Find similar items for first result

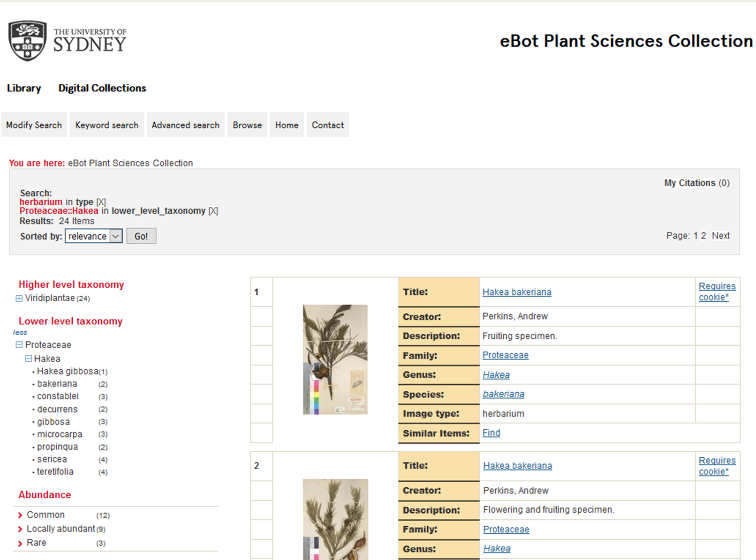click(x=491, y=433)
